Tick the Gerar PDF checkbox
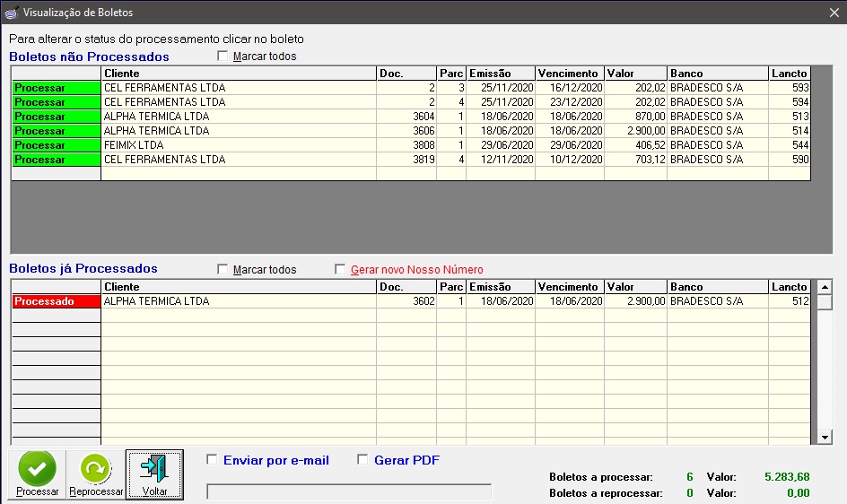The height and width of the screenshot is (504, 847). coord(363,460)
